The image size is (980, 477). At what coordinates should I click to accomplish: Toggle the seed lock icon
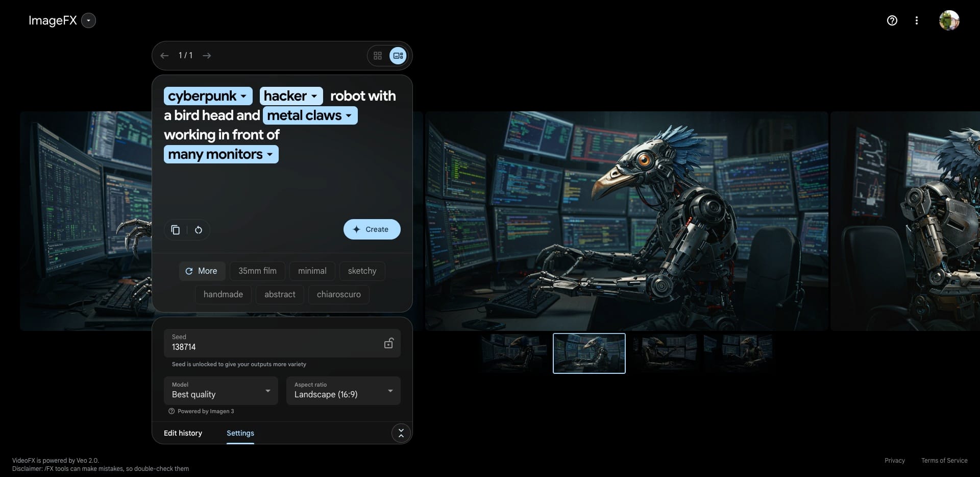pos(389,343)
